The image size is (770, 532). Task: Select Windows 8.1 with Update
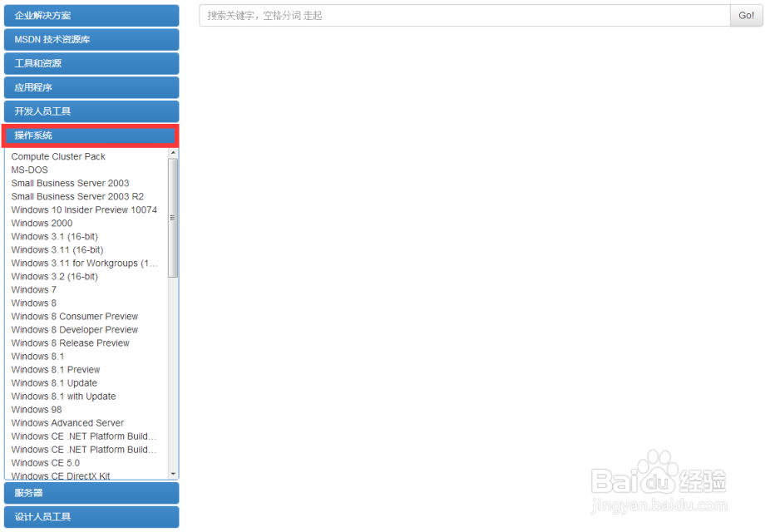[63, 396]
